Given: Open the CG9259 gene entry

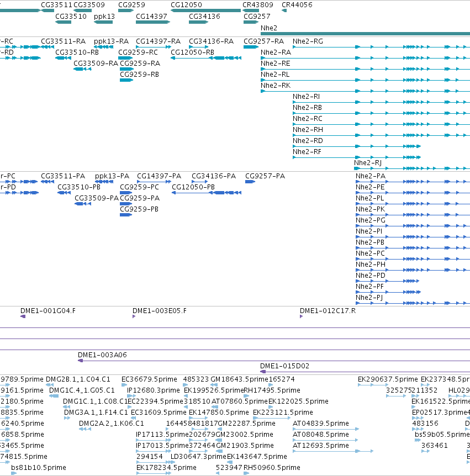Looking at the screenshot, I should point(131,5).
